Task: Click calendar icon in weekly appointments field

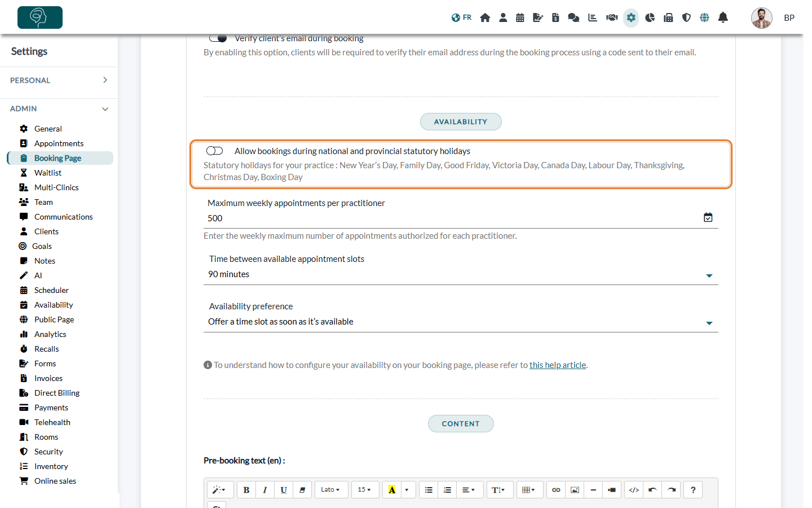Action: tap(708, 217)
